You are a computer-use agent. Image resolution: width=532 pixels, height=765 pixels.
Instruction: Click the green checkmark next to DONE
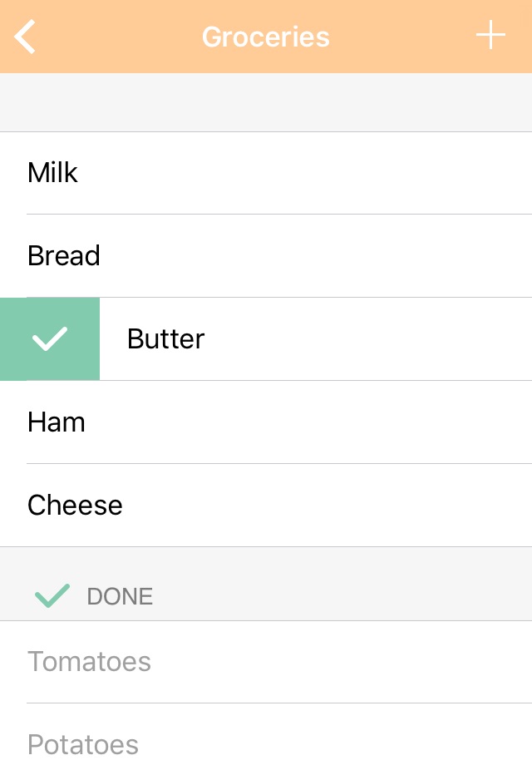point(52,595)
